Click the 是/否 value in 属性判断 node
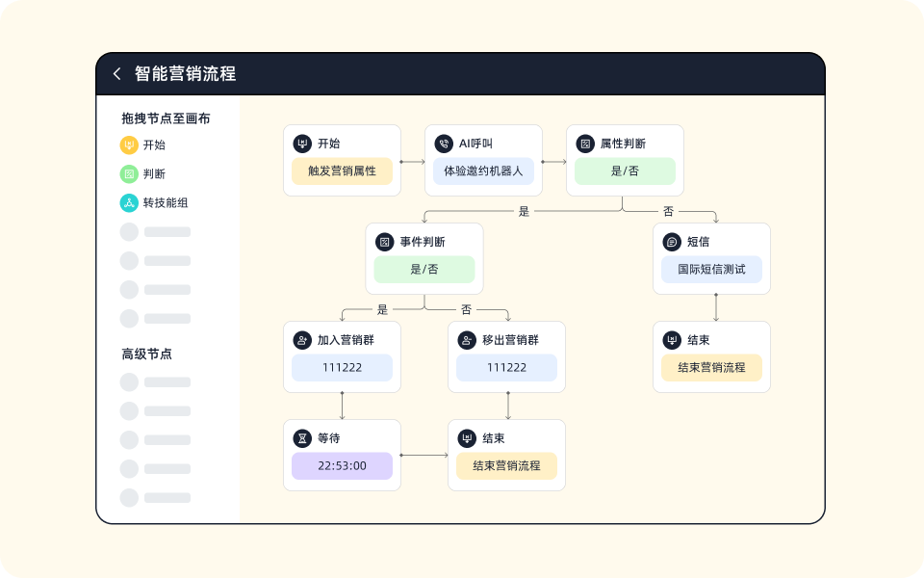 tap(625, 171)
